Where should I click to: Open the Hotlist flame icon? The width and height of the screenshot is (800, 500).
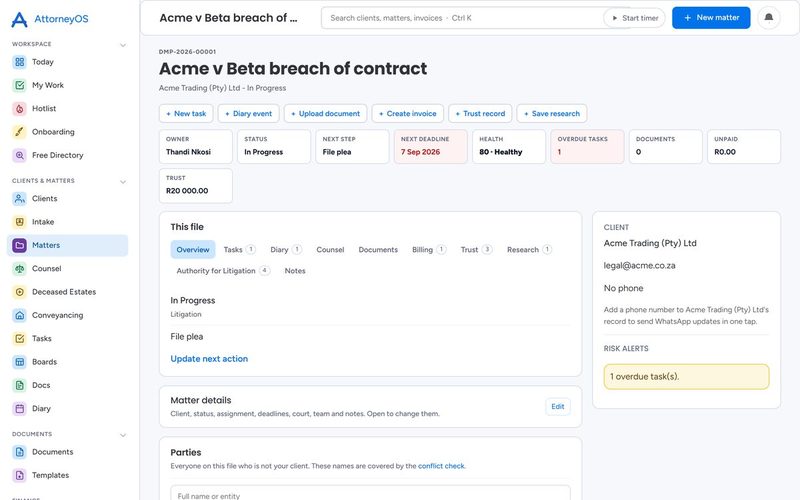click(x=19, y=109)
